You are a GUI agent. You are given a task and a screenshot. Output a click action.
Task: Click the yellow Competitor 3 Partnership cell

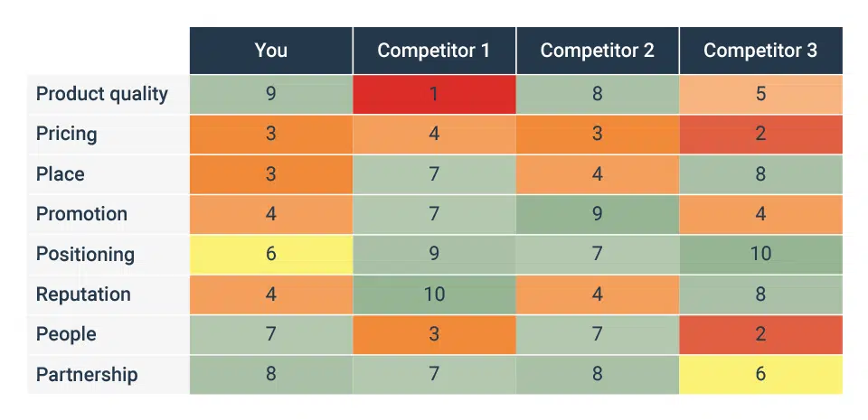point(760,374)
